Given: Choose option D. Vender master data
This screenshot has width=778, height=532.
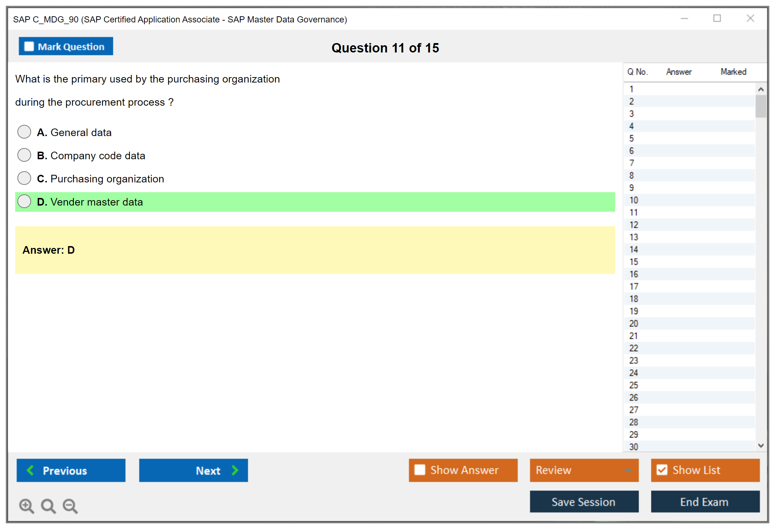Looking at the screenshot, I should [x=24, y=202].
